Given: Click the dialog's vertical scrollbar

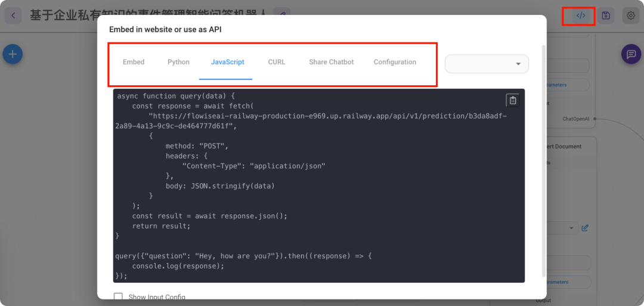Looking at the screenshot, I should click(x=544, y=160).
